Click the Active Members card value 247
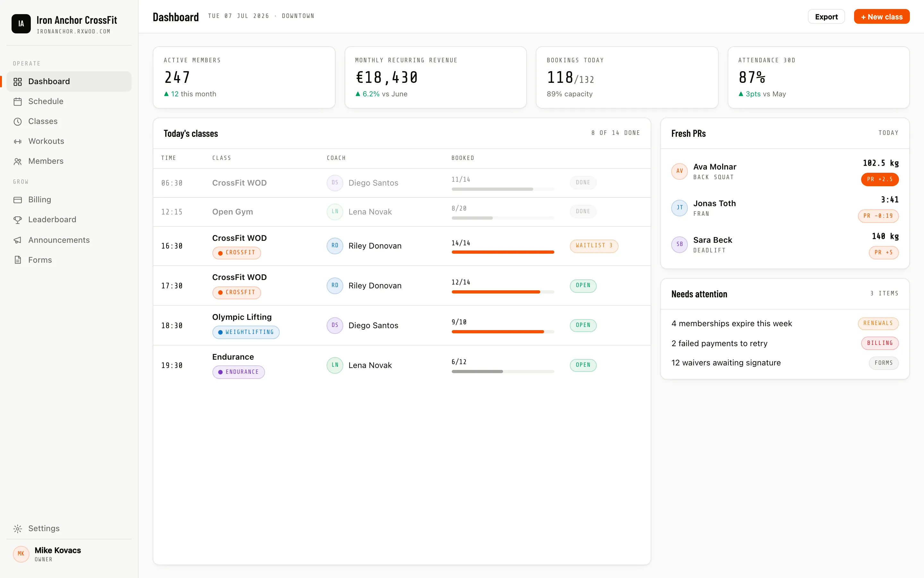 click(177, 78)
